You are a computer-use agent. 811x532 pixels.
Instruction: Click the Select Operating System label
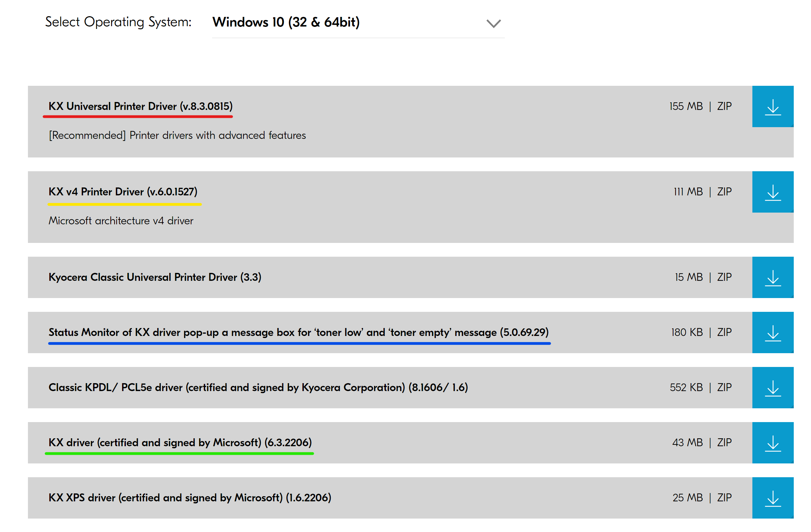click(x=118, y=22)
